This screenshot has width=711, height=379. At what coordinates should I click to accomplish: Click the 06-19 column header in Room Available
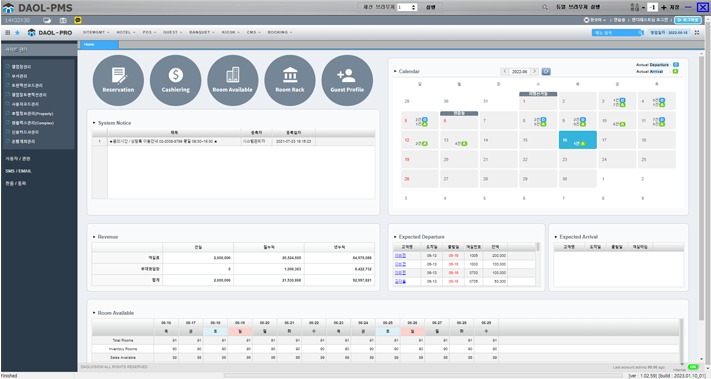(x=240, y=323)
